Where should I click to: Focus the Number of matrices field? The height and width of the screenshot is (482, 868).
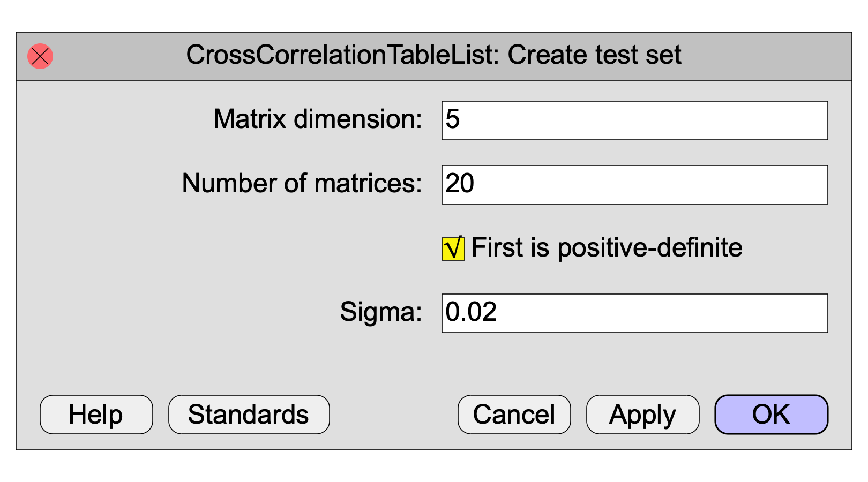(634, 185)
